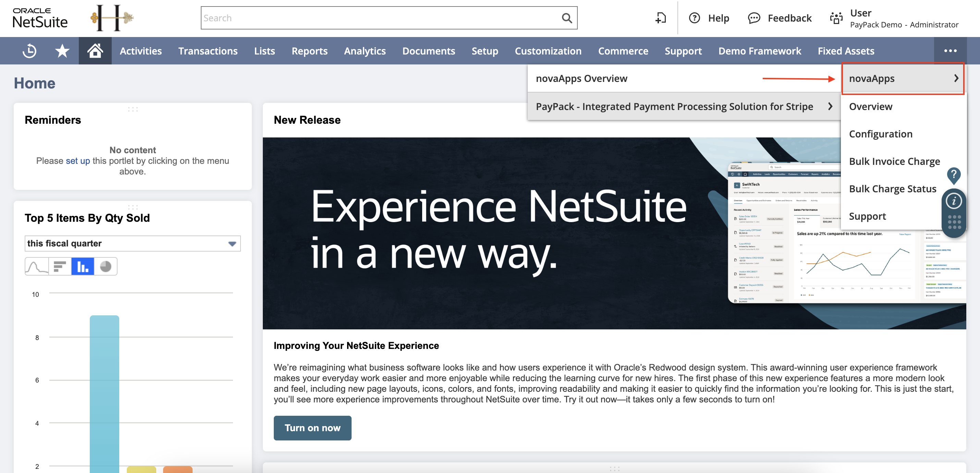
Task: Click the Improving Your NetSuite Experience heading
Action: [x=356, y=345]
